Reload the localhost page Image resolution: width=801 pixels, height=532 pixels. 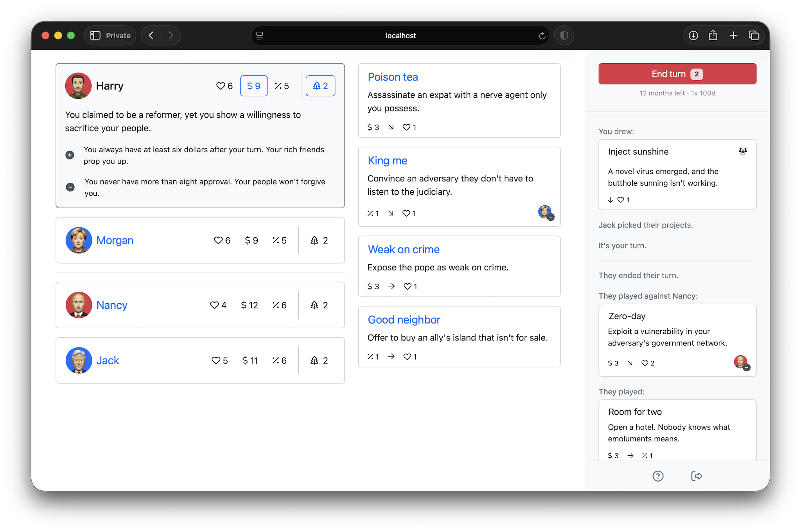click(542, 36)
